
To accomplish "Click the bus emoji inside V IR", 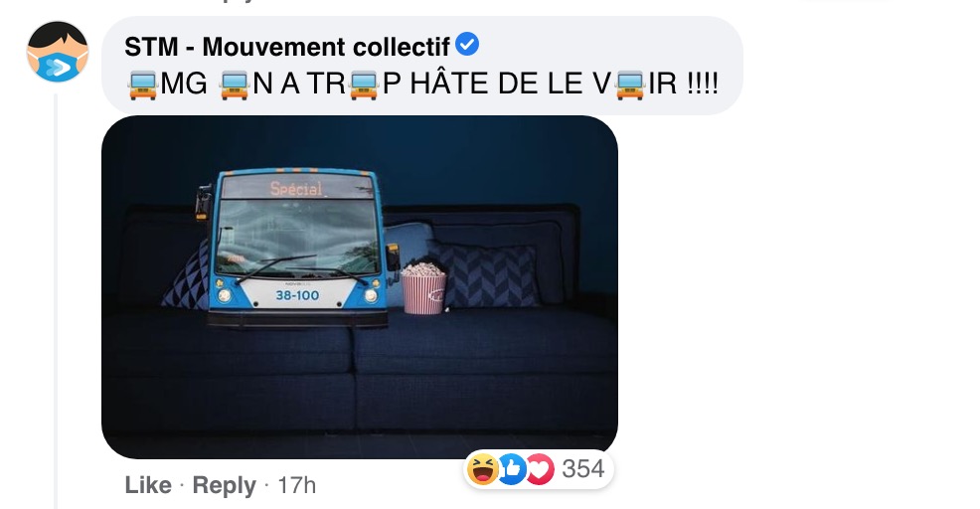I will tap(629, 85).
